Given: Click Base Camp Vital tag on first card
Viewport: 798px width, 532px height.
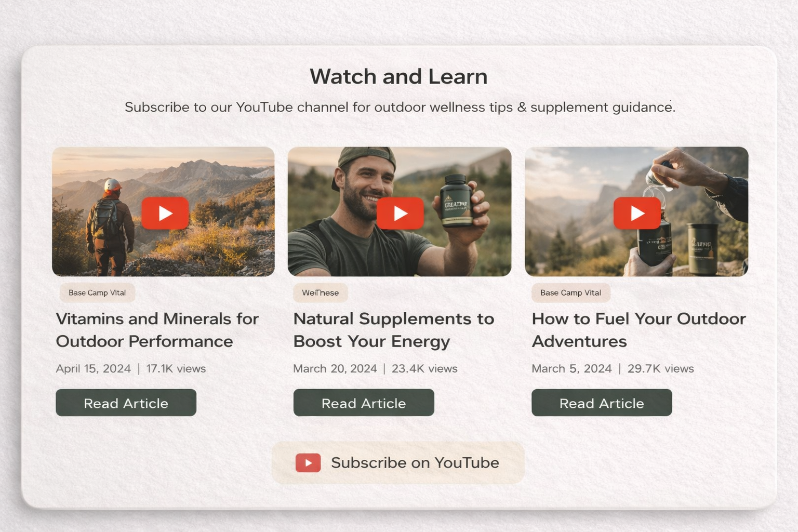Looking at the screenshot, I should (x=97, y=292).
